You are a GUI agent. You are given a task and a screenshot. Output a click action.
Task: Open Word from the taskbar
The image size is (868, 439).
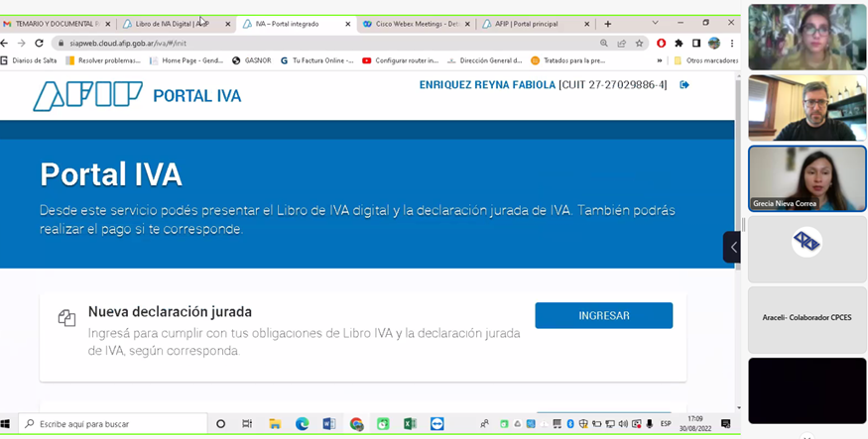click(x=328, y=424)
